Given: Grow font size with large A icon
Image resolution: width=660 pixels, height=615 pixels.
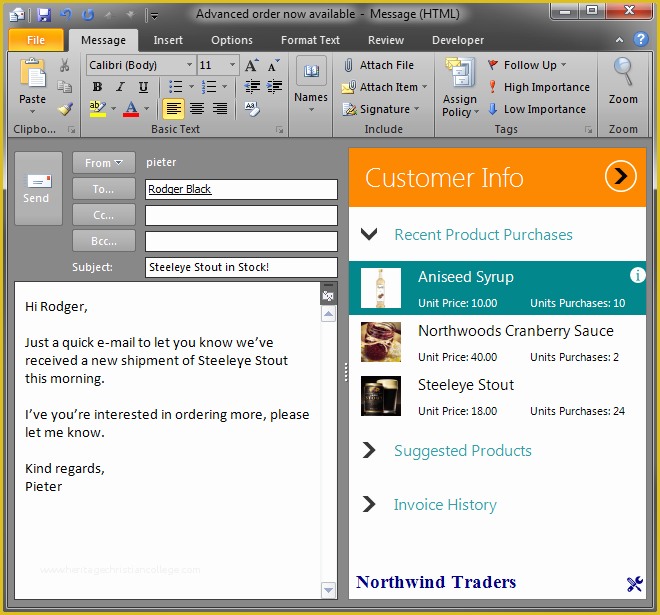Looking at the screenshot, I should click(x=251, y=65).
